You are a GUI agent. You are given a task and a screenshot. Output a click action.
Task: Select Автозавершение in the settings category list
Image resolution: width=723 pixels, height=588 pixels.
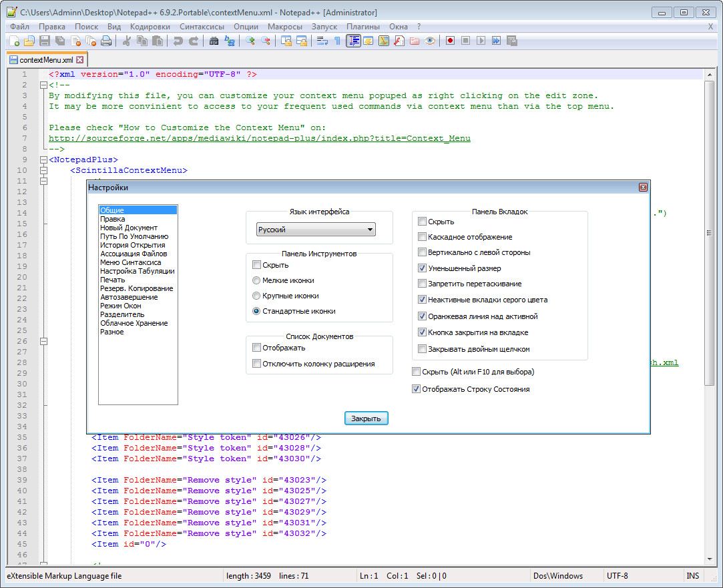129,297
